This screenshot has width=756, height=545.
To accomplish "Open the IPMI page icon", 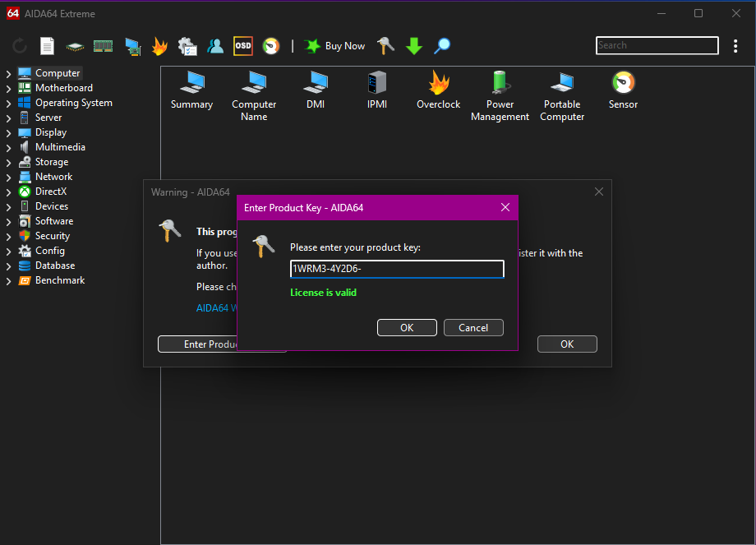I will (377, 90).
